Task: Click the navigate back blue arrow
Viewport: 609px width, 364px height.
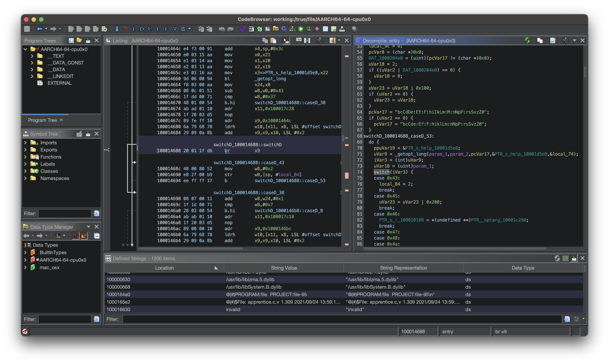Action: coord(40,29)
